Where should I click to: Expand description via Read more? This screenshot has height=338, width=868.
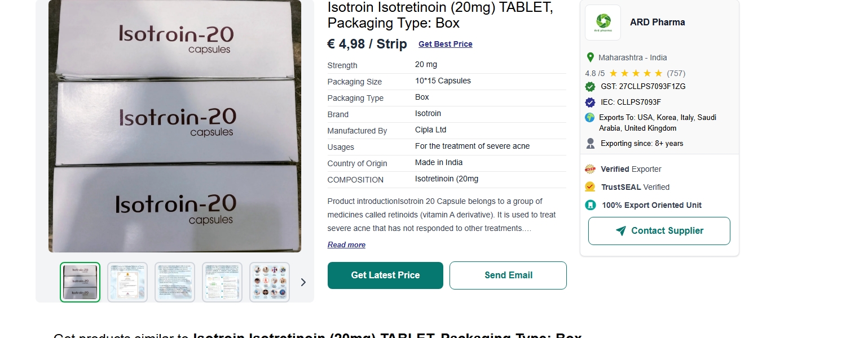pos(346,245)
